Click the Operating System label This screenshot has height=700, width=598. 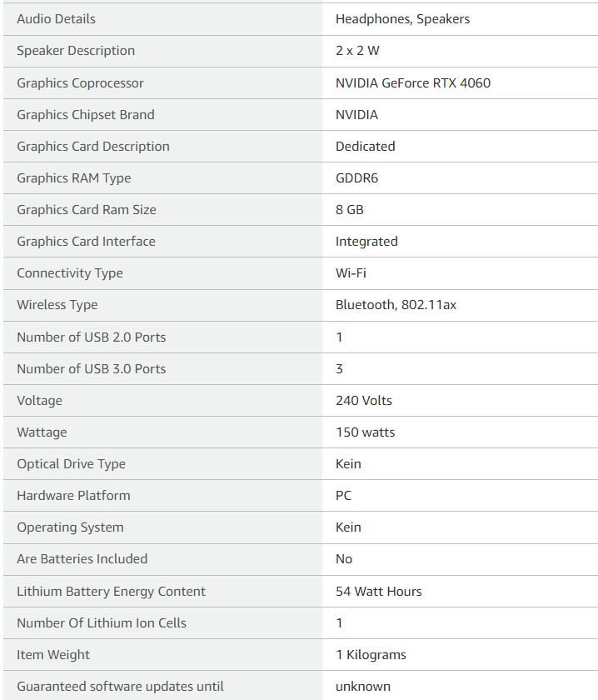[x=70, y=527]
